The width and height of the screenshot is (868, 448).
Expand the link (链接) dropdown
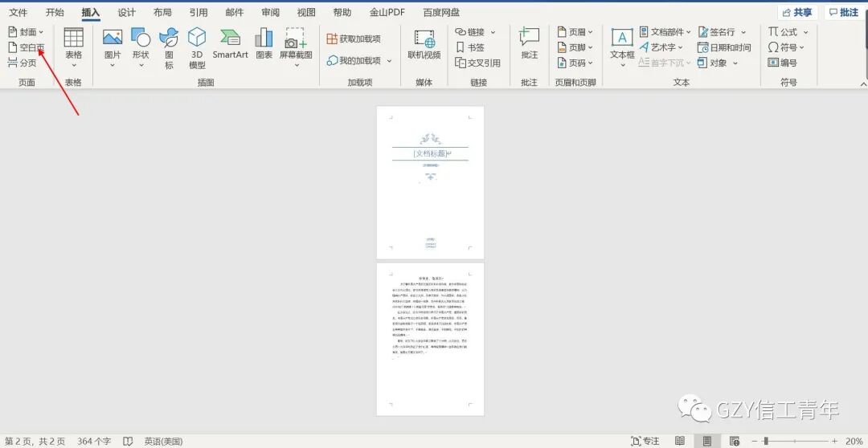point(493,33)
